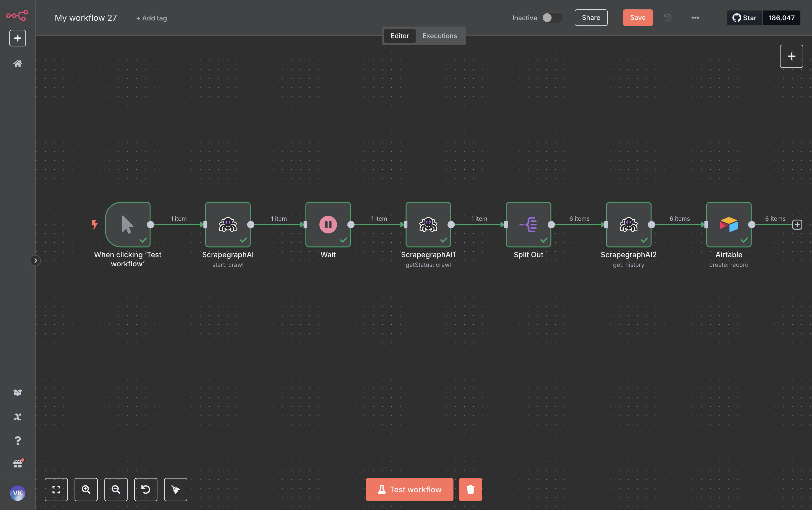The image size is (812, 510).
Task: Switch to the Executions tab
Action: click(440, 36)
